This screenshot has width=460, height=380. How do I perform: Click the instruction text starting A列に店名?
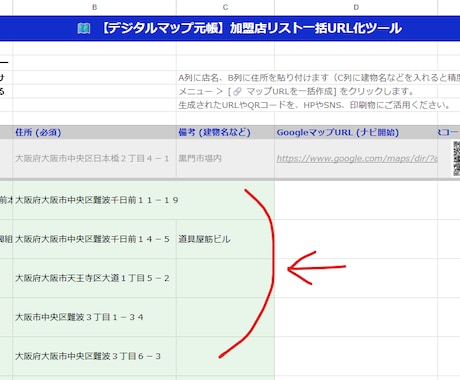click(x=319, y=78)
